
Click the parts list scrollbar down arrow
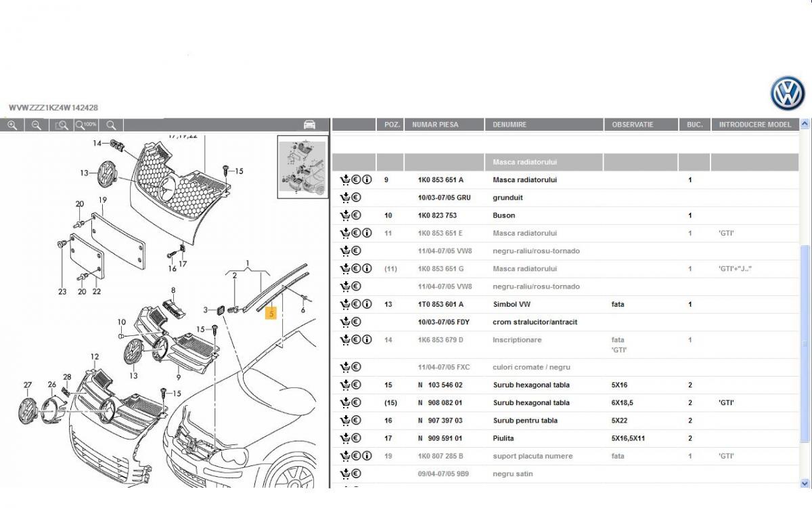(x=805, y=483)
